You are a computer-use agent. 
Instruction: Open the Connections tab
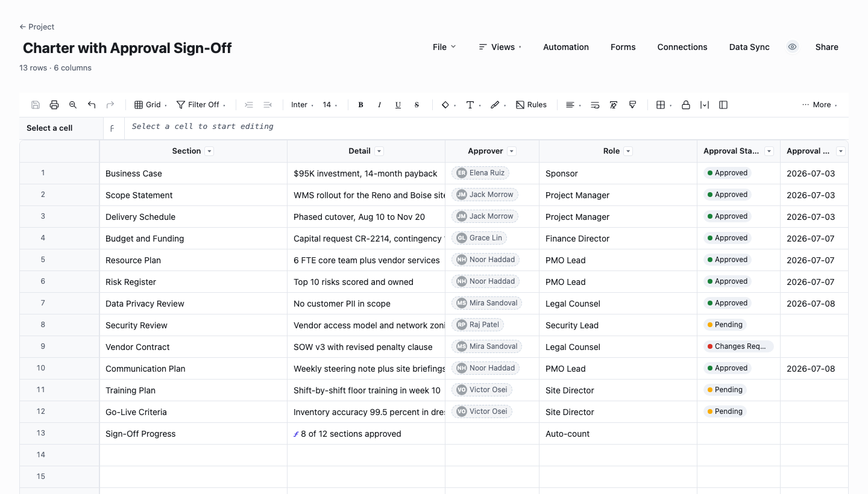tap(682, 47)
